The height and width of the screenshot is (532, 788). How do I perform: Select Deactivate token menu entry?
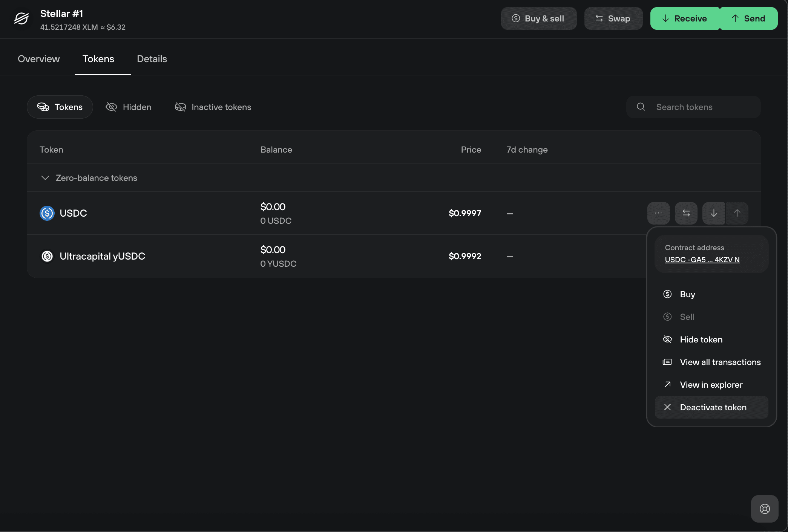pos(711,407)
